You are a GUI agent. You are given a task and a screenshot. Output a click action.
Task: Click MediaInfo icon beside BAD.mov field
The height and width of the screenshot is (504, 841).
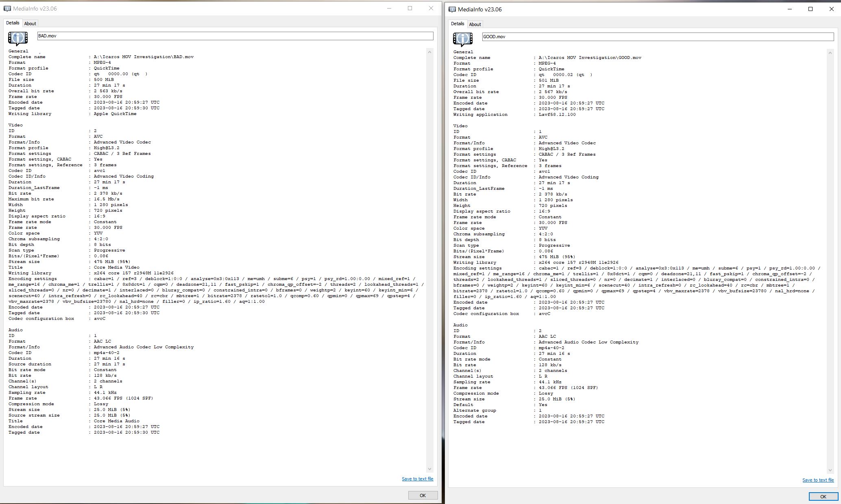click(18, 38)
